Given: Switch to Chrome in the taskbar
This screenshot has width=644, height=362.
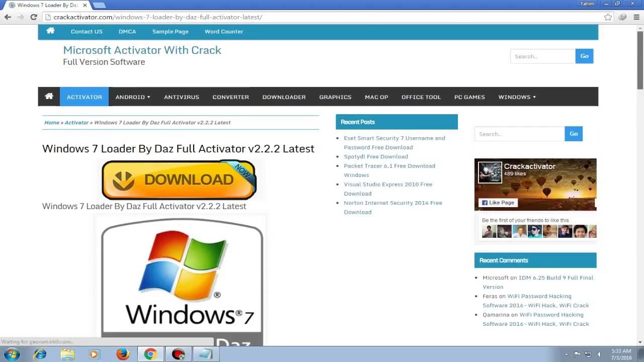Looking at the screenshot, I should (150, 354).
